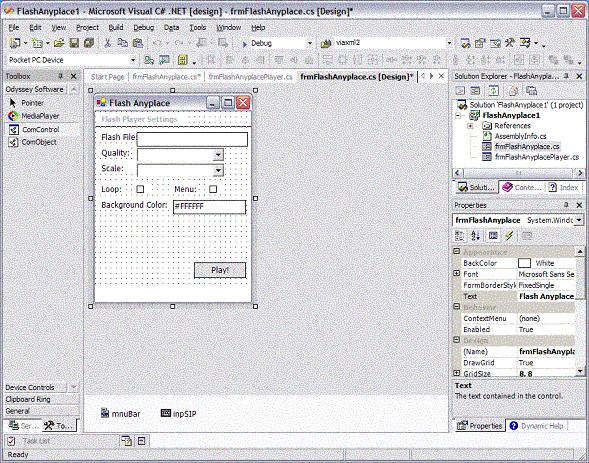Viewport: 589px width, 463px height.
Task: Open the viaxml2 find dropdown
Action: [x=449, y=44]
